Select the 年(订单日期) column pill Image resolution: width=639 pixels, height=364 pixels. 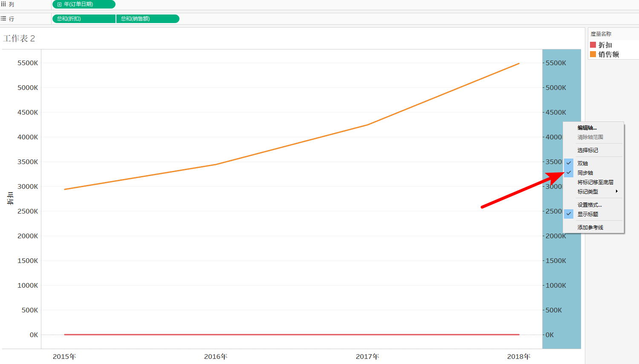coord(84,4)
